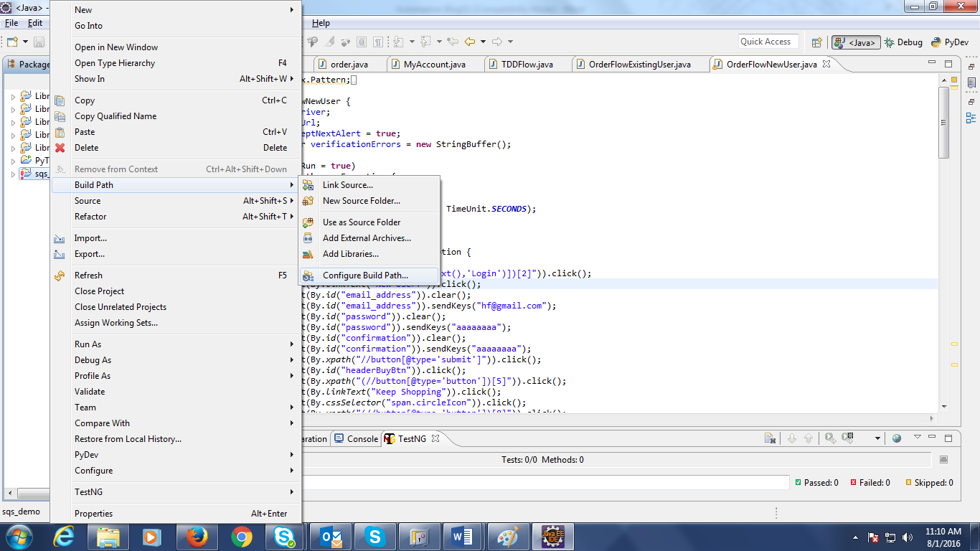This screenshot has width=980, height=551.
Task: Click the Rerun Failed Tests icon in TestNG
Action: [x=847, y=438]
